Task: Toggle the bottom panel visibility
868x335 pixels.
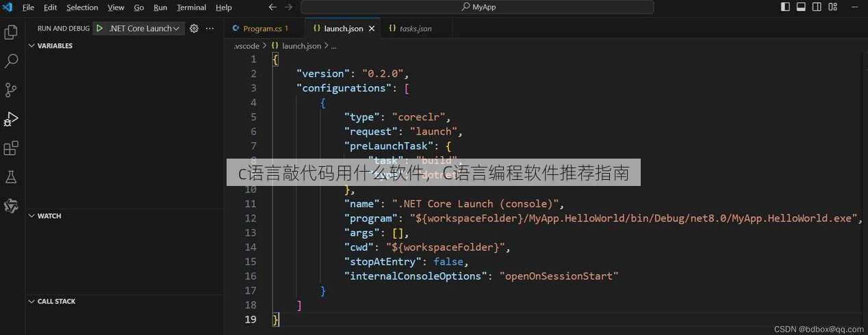Action: (801, 8)
